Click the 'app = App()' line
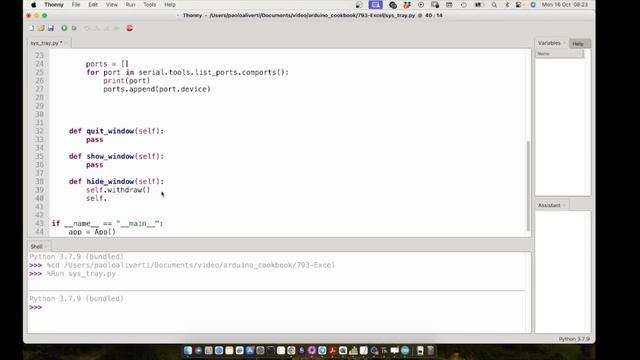 pyautogui.click(x=92, y=232)
